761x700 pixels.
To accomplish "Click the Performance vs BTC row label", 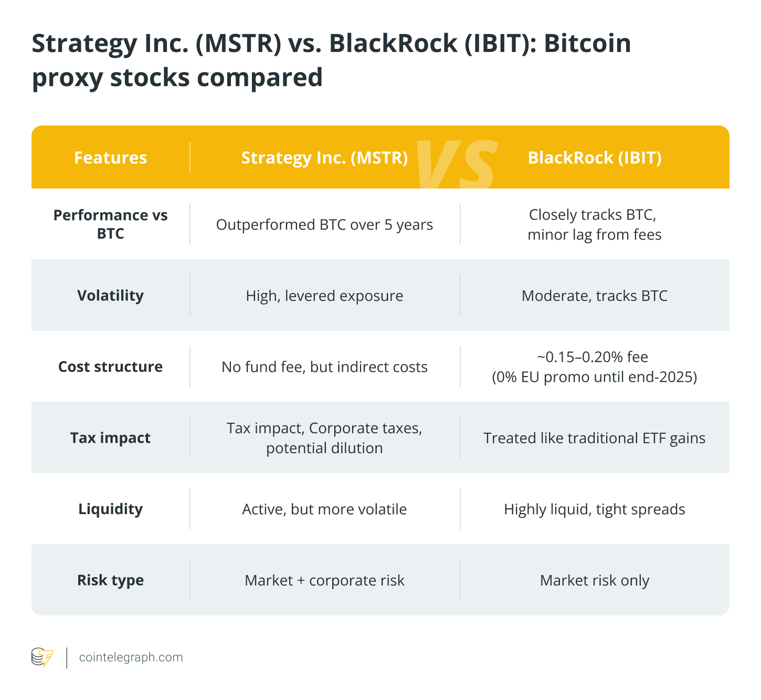I will coord(110,224).
